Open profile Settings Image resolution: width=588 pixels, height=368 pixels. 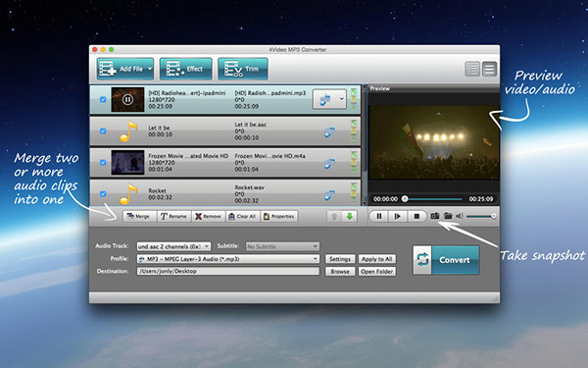coord(340,259)
